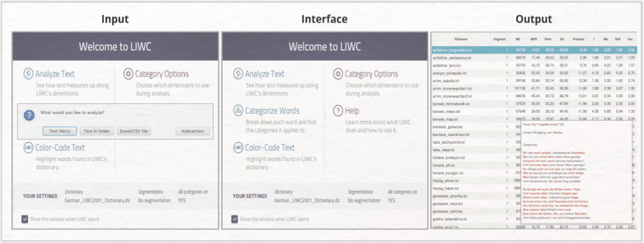Image resolution: width=644 pixels, height=243 pixels.
Task: Click the Dic column header
Action: click(562, 39)
